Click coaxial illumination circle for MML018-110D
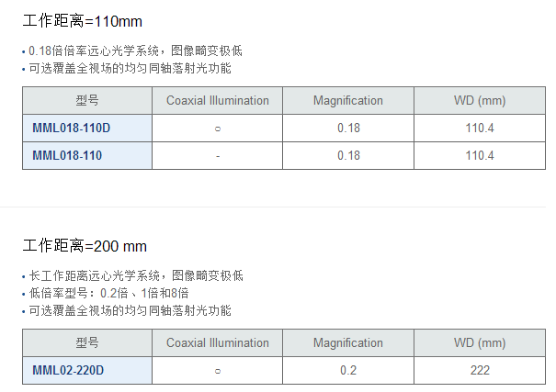Viewport: 556px width, 392px height. [x=218, y=129]
